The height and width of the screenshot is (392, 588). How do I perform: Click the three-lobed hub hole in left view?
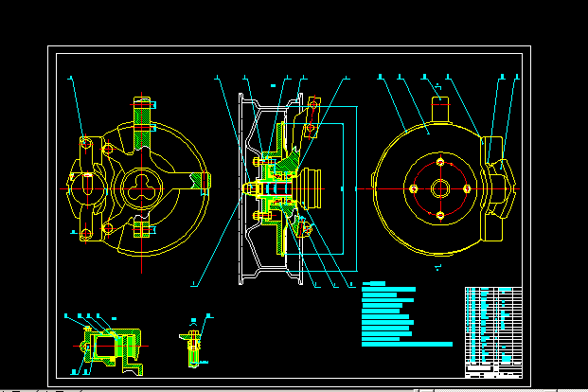tap(143, 186)
